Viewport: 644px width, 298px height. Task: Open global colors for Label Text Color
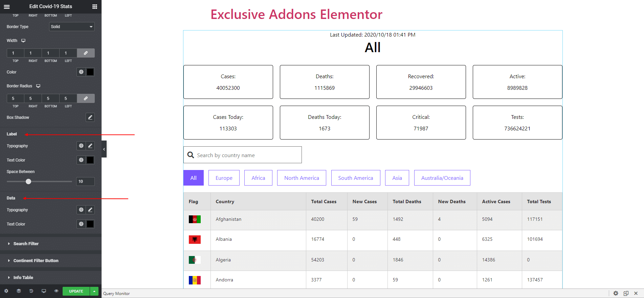coord(81,160)
